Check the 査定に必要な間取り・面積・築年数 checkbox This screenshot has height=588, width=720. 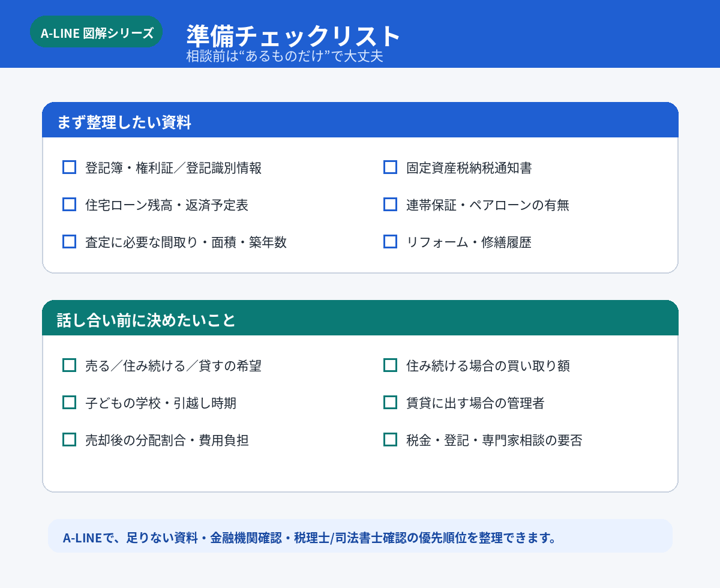click(x=70, y=242)
